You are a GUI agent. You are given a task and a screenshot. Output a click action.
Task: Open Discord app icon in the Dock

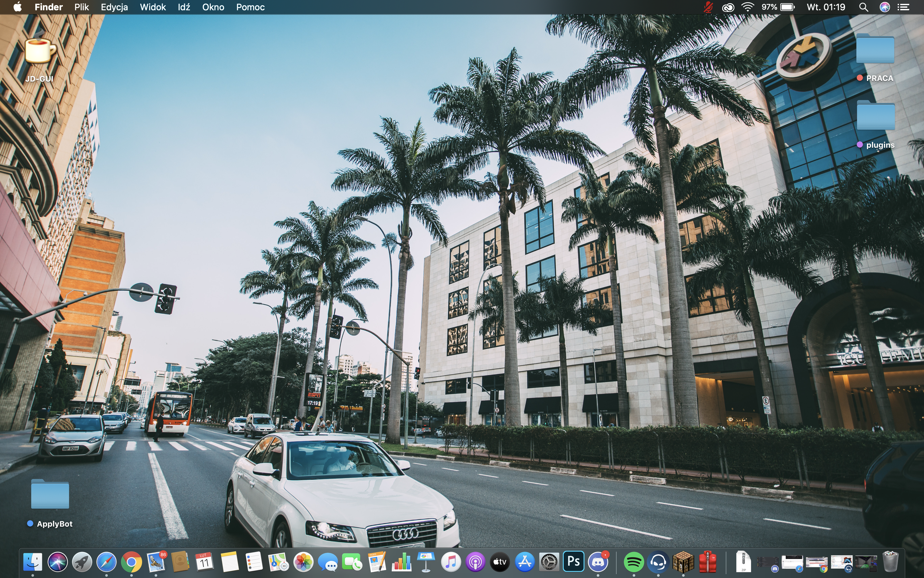click(x=598, y=562)
